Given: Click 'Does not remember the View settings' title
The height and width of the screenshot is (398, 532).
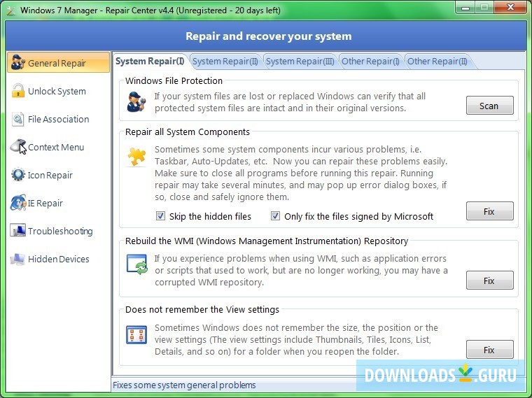Looking at the screenshot, I should click(202, 310).
